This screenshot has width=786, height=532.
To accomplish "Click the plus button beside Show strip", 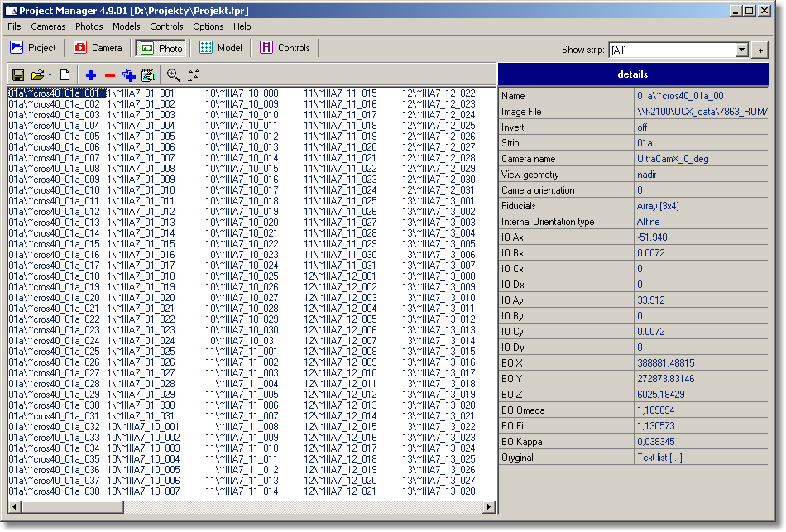I will pyautogui.click(x=760, y=50).
